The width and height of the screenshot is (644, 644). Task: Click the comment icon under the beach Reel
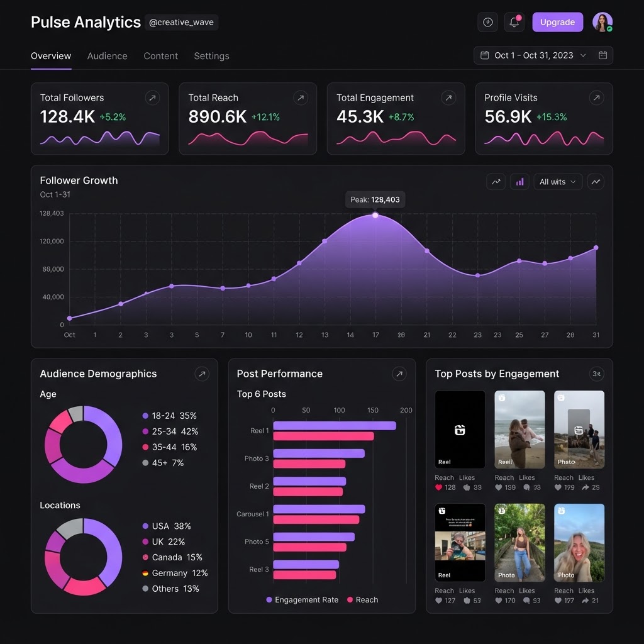526,487
